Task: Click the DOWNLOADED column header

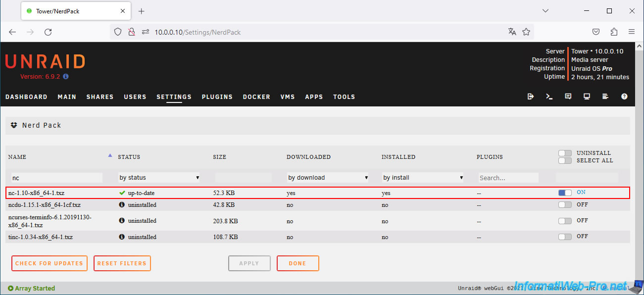Action: tap(308, 157)
